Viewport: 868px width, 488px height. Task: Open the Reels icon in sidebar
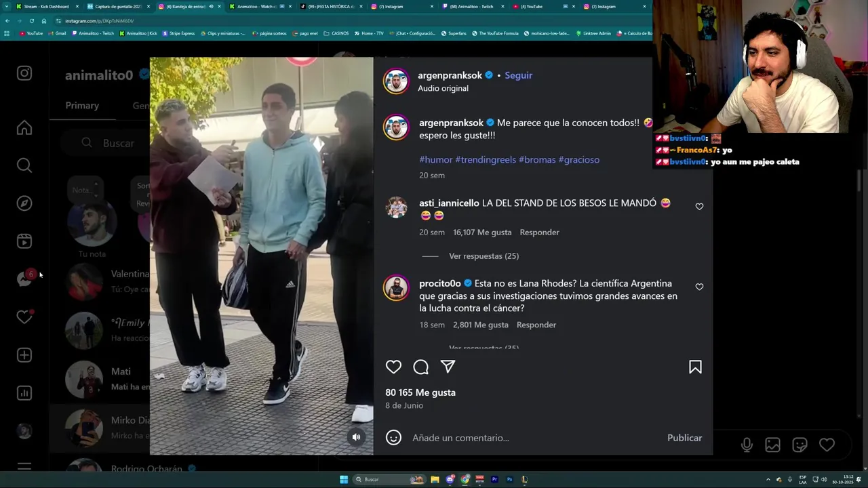coord(24,241)
